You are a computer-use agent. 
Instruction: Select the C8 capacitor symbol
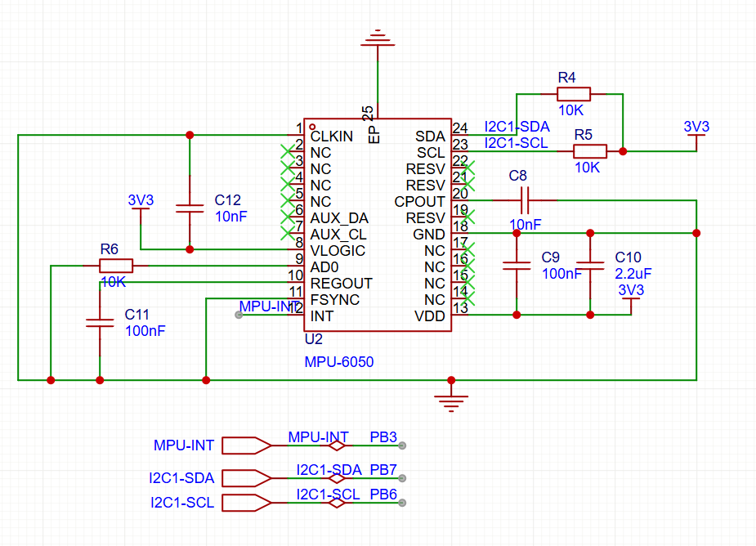tap(524, 199)
